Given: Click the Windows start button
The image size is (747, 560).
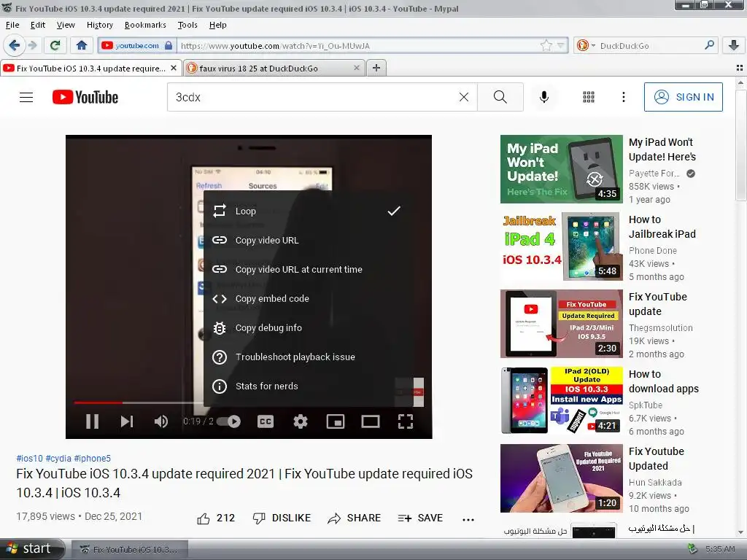Looking at the screenshot, I should pyautogui.click(x=32, y=549).
